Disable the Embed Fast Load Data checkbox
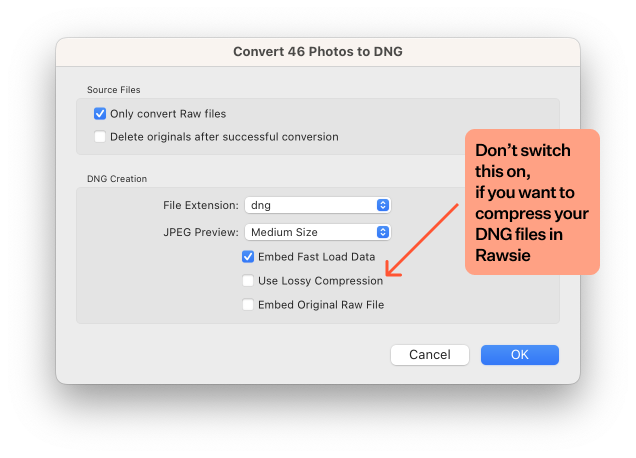The image size is (636, 458). click(248, 257)
